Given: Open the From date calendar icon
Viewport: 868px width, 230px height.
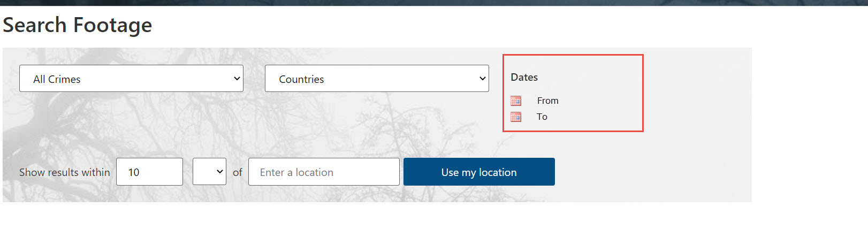Looking at the screenshot, I should tap(516, 101).
